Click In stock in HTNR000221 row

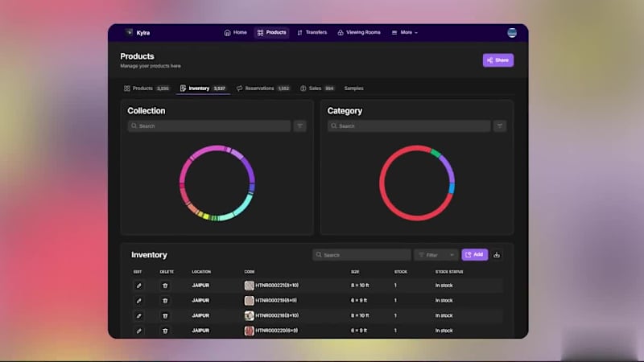[x=444, y=286]
